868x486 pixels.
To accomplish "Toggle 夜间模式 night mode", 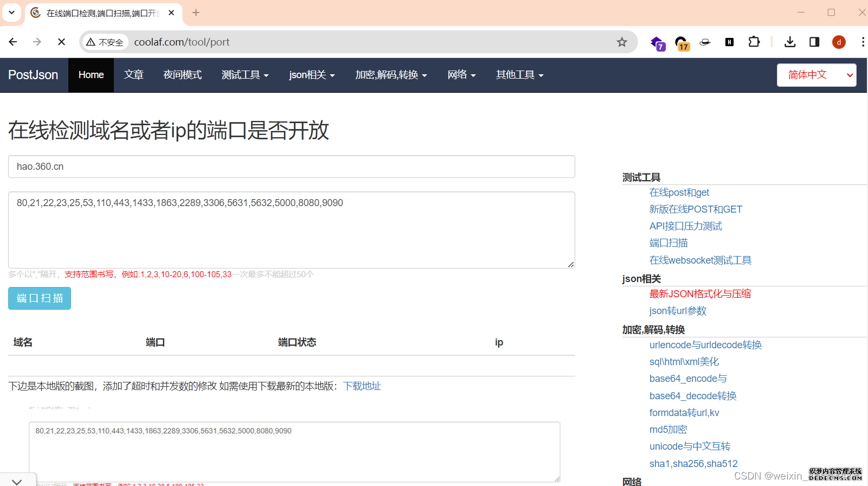I will [x=182, y=75].
